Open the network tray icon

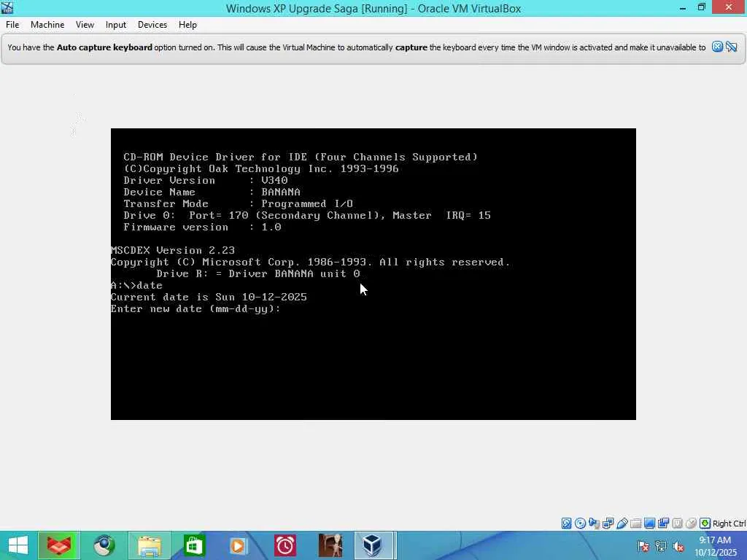(661, 546)
